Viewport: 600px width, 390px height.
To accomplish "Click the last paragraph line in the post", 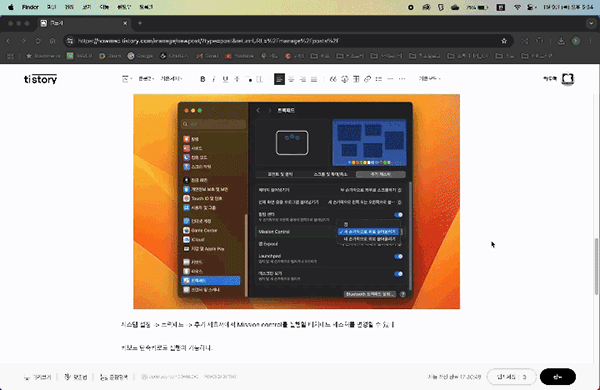I will click(x=166, y=348).
